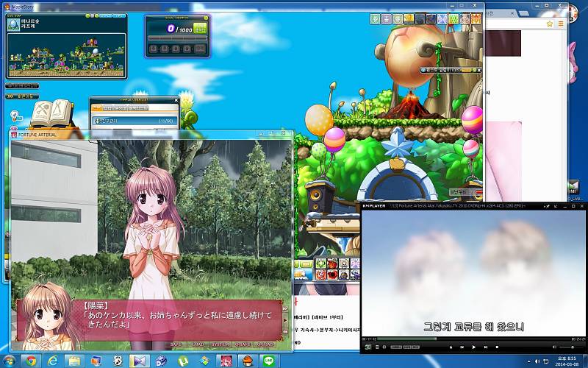Screen dimensions: 588x368
Task: Show hidden system tray icons
Action: 526,361
